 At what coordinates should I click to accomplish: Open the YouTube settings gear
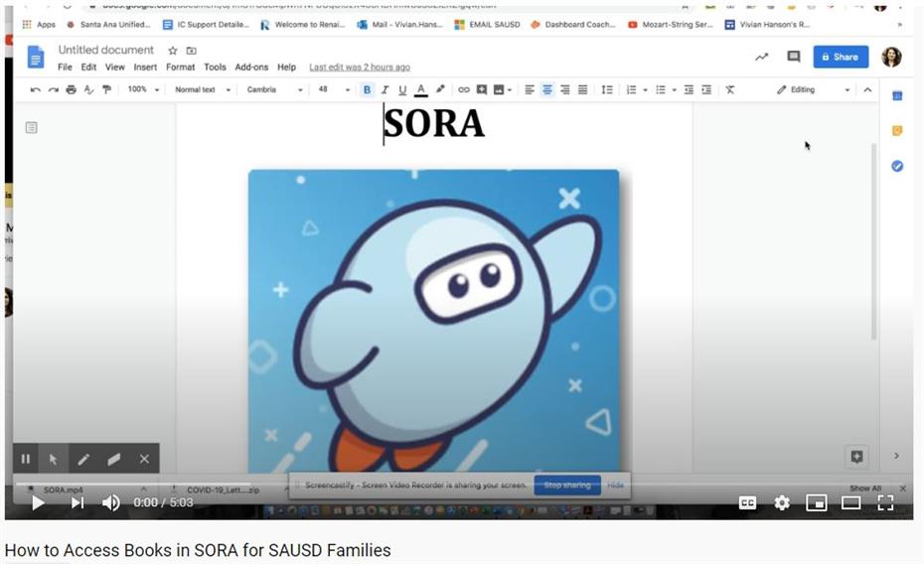782,502
